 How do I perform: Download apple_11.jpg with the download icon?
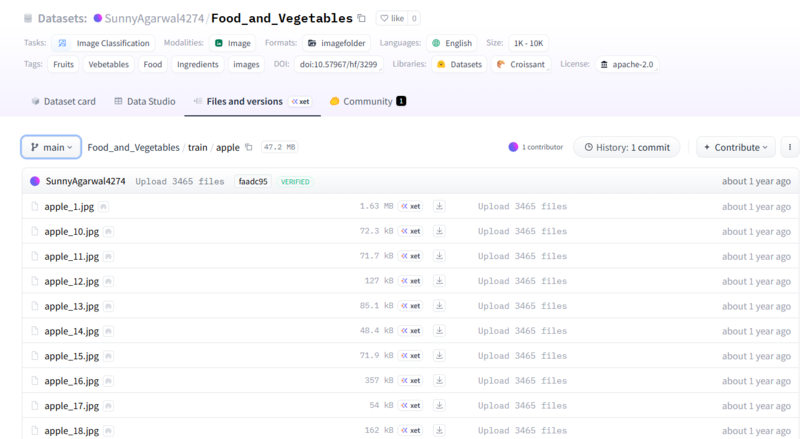439,256
